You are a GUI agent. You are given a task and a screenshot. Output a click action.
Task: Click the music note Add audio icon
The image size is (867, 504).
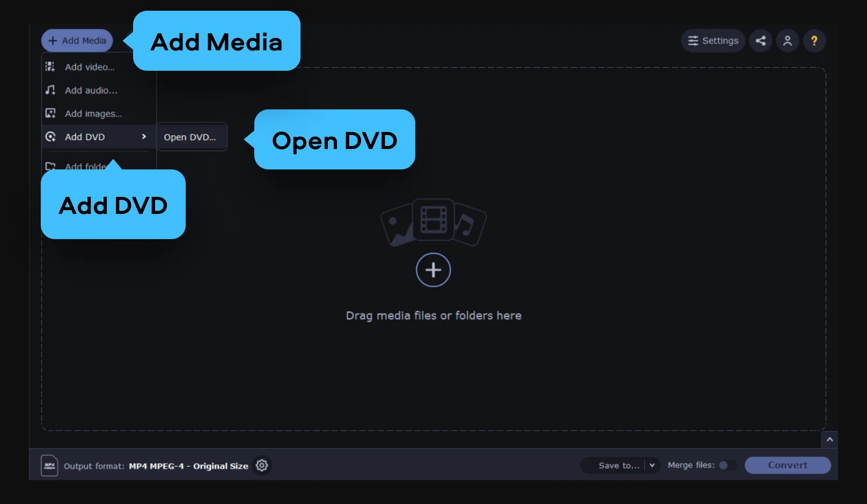tap(50, 90)
